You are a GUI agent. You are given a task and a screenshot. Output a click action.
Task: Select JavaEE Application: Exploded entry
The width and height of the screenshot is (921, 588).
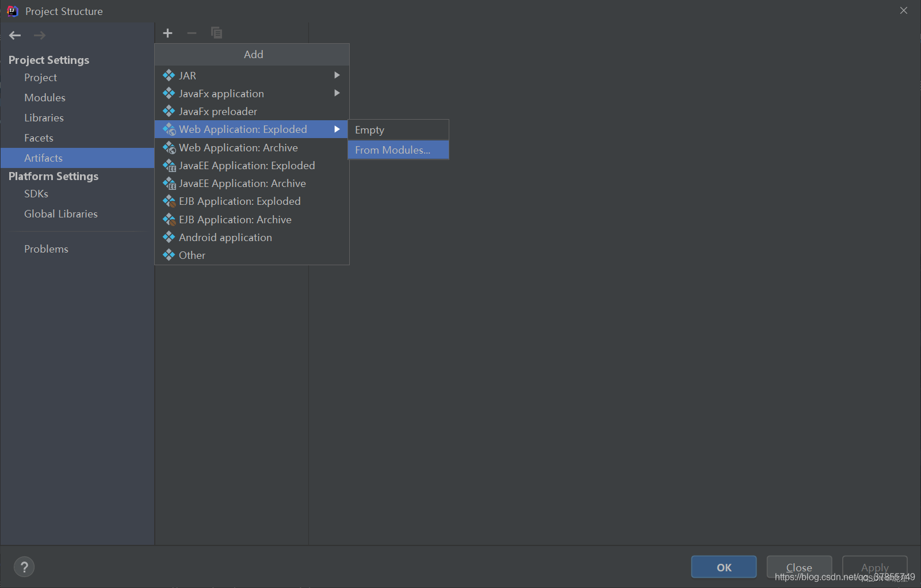[252, 166]
